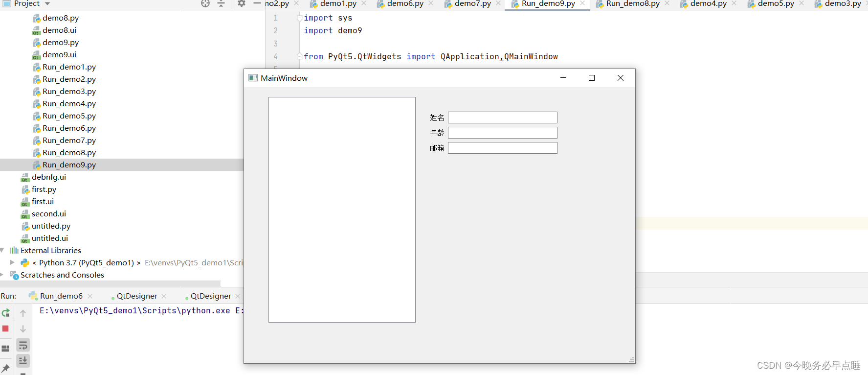Hide the Project panel with minus icon
868x375 pixels.
pos(257,3)
